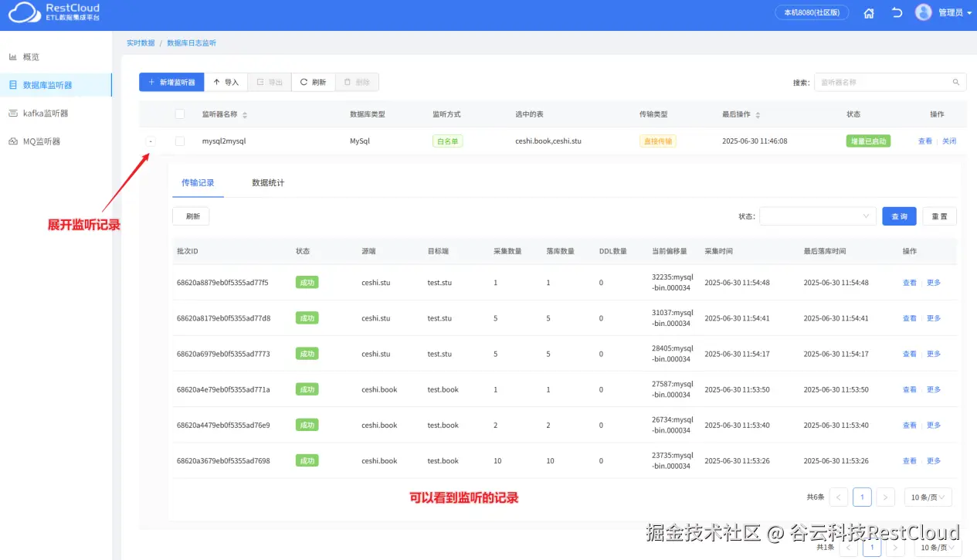Click the back arrow icon in header
The height and width of the screenshot is (560, 977).
(897, 13)
